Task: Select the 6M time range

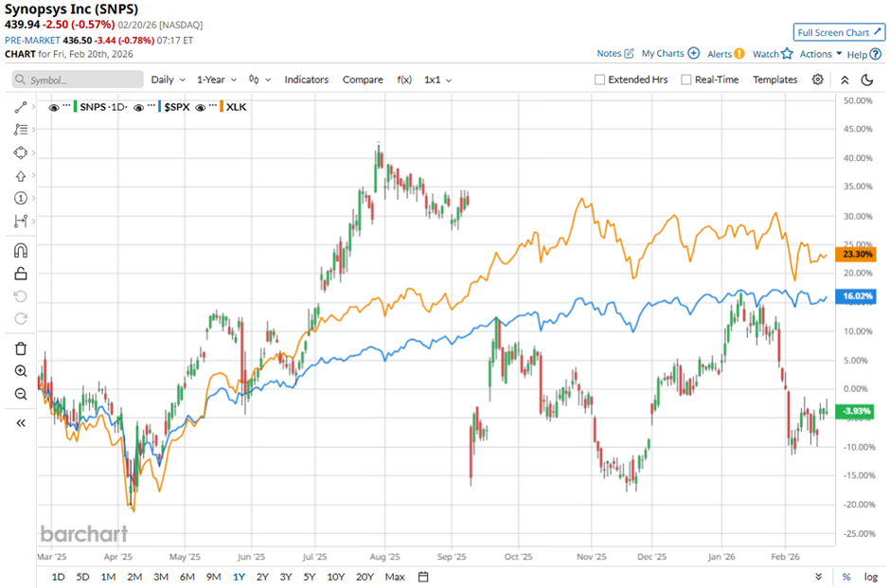Action: point(187,577)
